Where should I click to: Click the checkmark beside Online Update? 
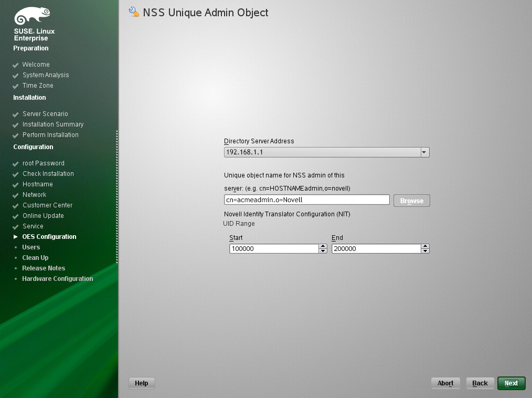click(x=15, y=216)
